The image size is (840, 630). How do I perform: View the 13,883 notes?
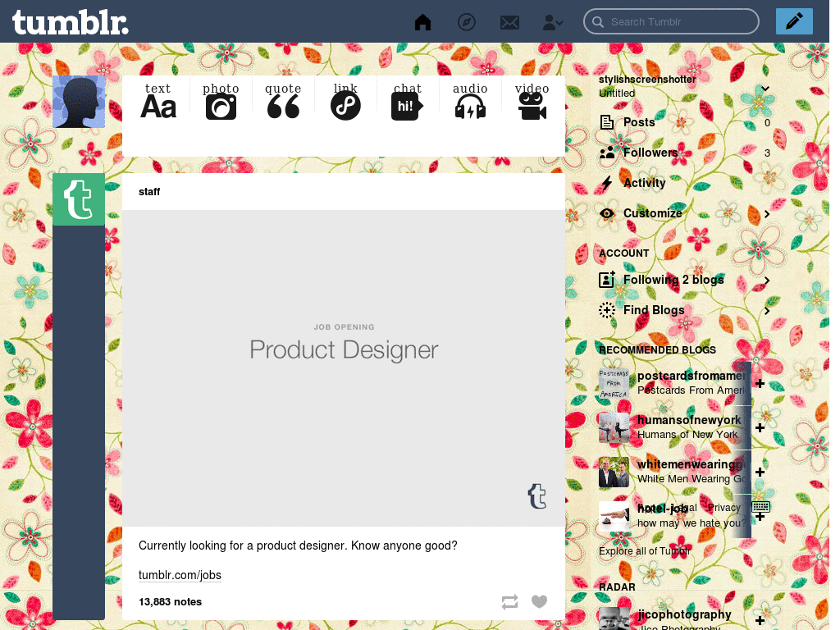coord(170,601)
